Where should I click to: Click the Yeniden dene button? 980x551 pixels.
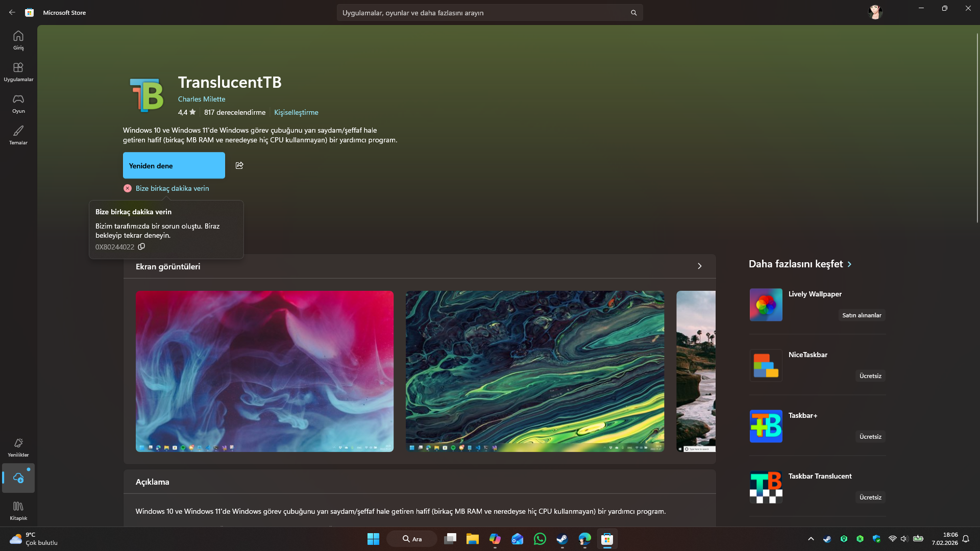tap(174, 165)
